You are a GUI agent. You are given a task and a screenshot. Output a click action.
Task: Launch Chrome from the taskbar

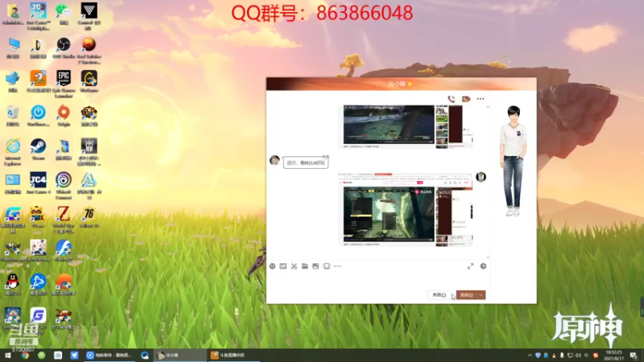[25, 355]
